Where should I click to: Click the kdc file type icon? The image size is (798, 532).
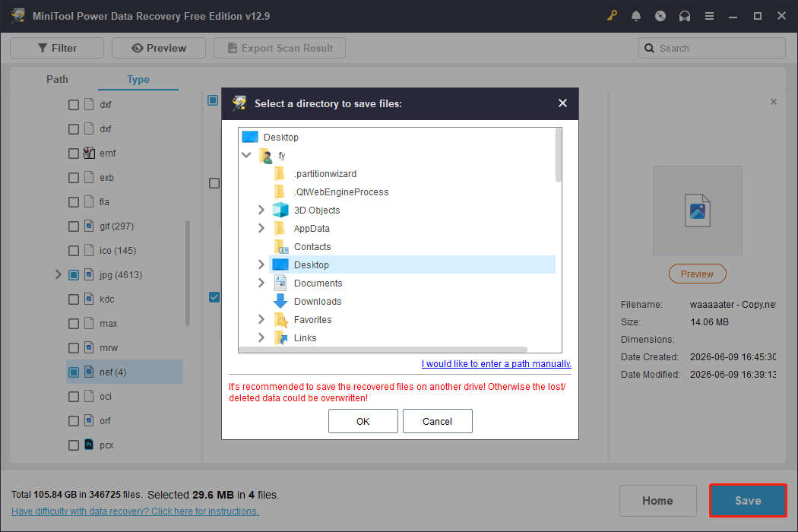[x=89, y=299]
